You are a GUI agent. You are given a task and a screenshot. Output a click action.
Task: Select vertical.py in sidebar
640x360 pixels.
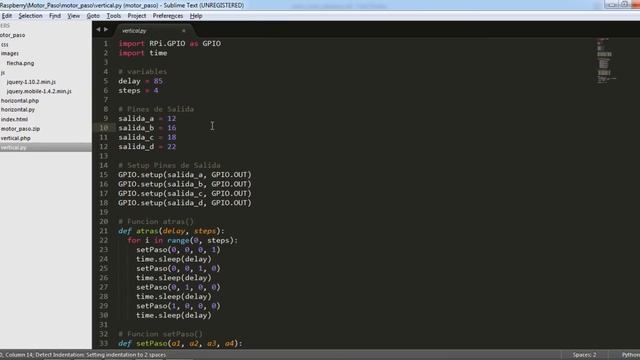click(13, 147)
